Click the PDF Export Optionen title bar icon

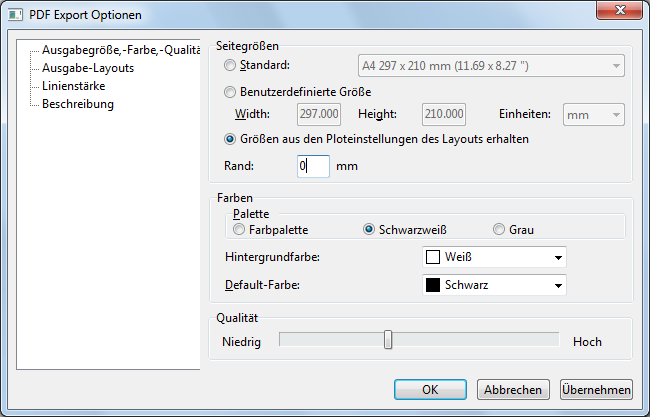(x=14, y=15)
